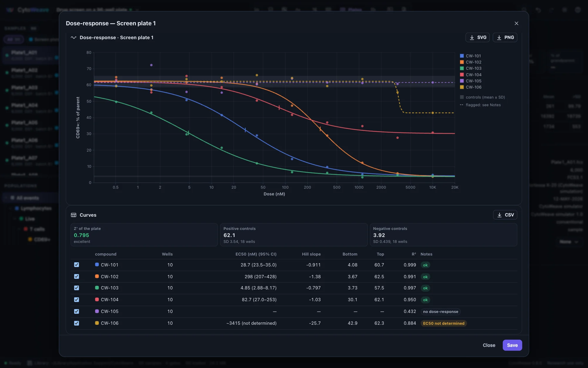
Task: Uncheck the CW-102 curve checkbox
Action: (x=76, y=276)
